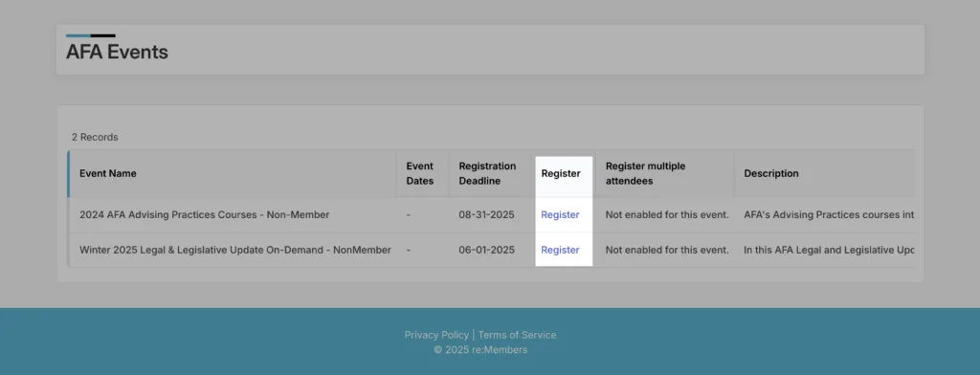Click the AFA Events page heading
Viewport: 980px width, 375px height.
coord(117,52)
